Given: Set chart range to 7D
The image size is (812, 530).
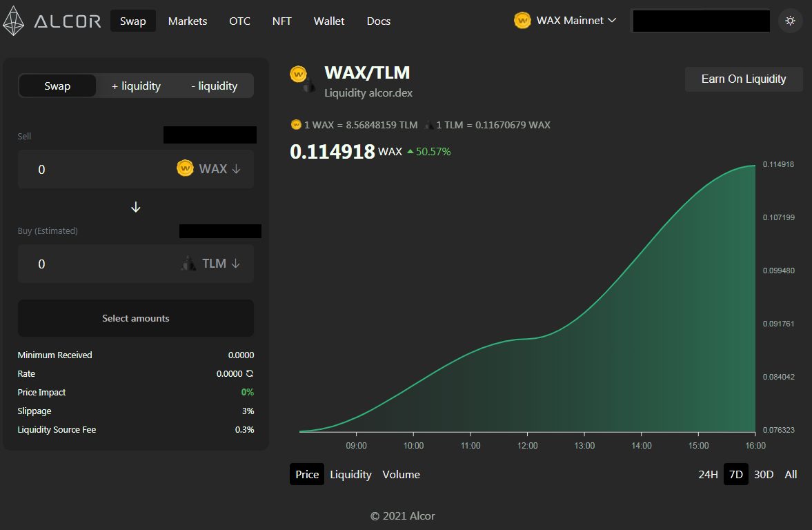Looking at the screenshot, I should pyautogui.click(x=736, y=474).
